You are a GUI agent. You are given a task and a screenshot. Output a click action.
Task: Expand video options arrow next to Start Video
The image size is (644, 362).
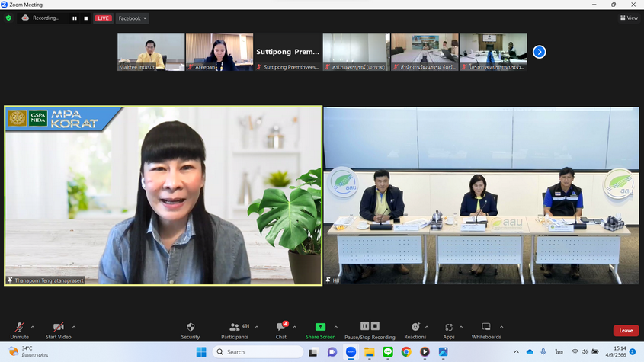74,327
